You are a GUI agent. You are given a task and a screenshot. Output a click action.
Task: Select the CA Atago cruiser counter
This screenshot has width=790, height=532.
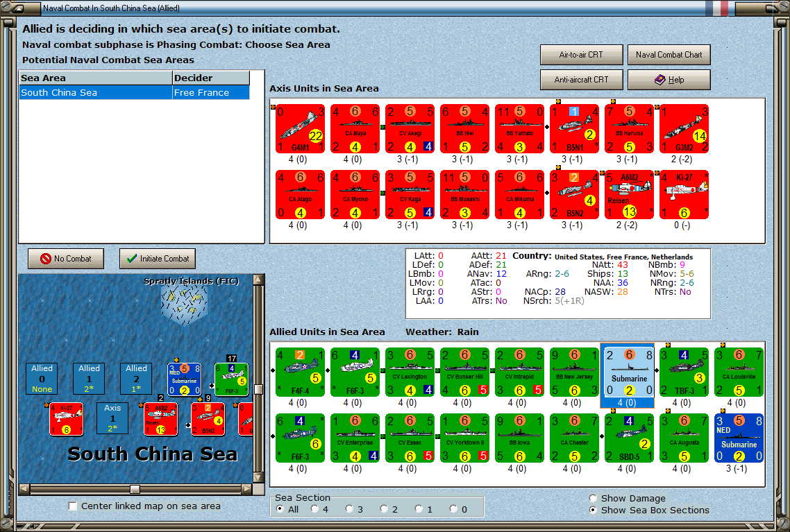click(x=301, y=194)
